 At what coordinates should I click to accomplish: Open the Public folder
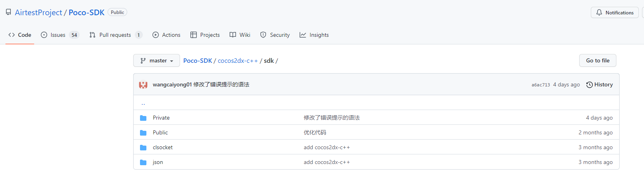(x=160, y=132)
